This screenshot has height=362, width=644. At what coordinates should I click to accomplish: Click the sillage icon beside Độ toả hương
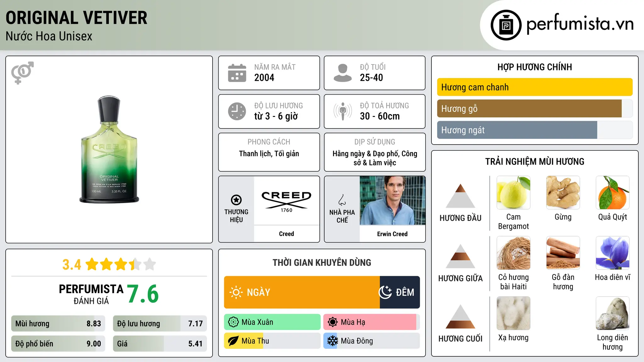[x=343, y=111]
